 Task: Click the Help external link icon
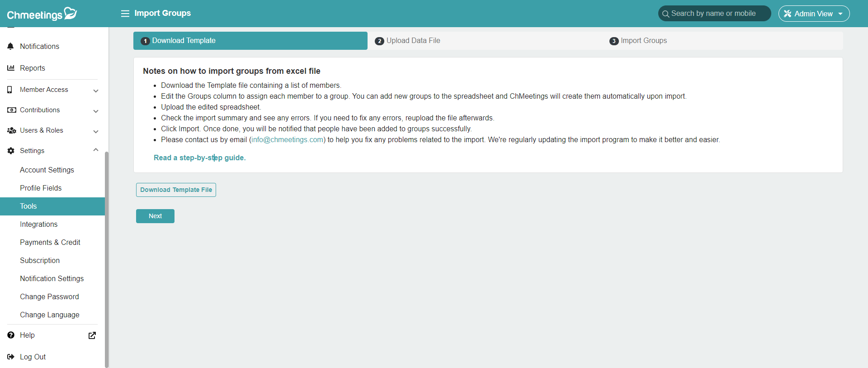point(92,335)
